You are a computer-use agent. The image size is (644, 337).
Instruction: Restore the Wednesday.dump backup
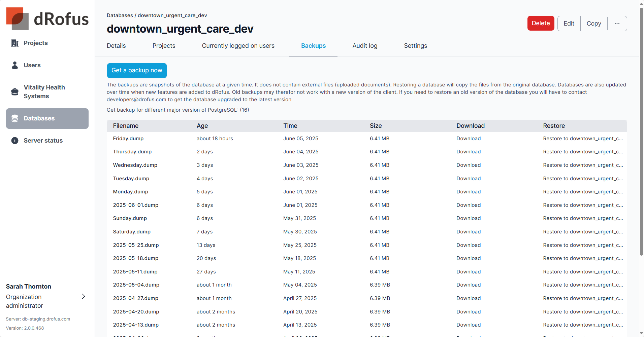(x=583, y=165)
